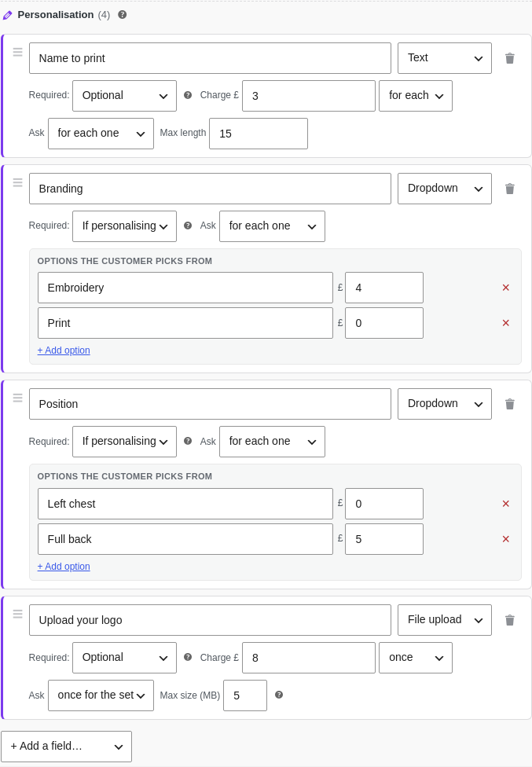Image resolution: width=532 pixels, height=767 pixels.
Task: Edit the 'Full back' option name
Action: point(185,539)
